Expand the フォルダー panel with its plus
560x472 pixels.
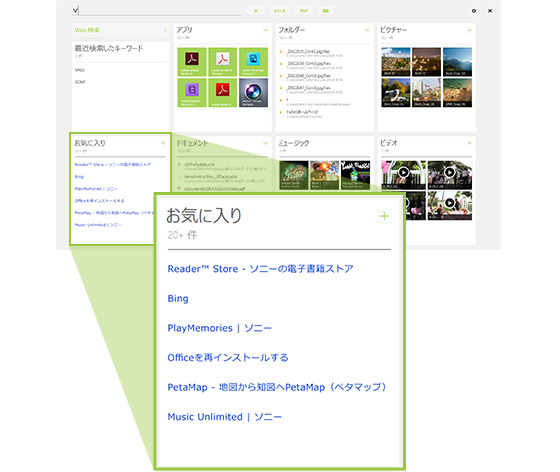[367, 30]
